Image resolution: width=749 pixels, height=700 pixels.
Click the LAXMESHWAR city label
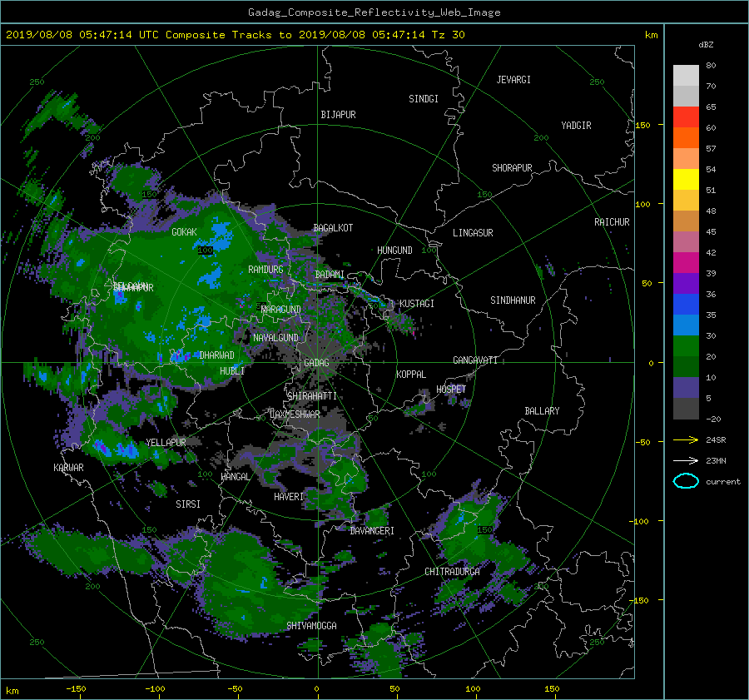click(x=295, y=415)
